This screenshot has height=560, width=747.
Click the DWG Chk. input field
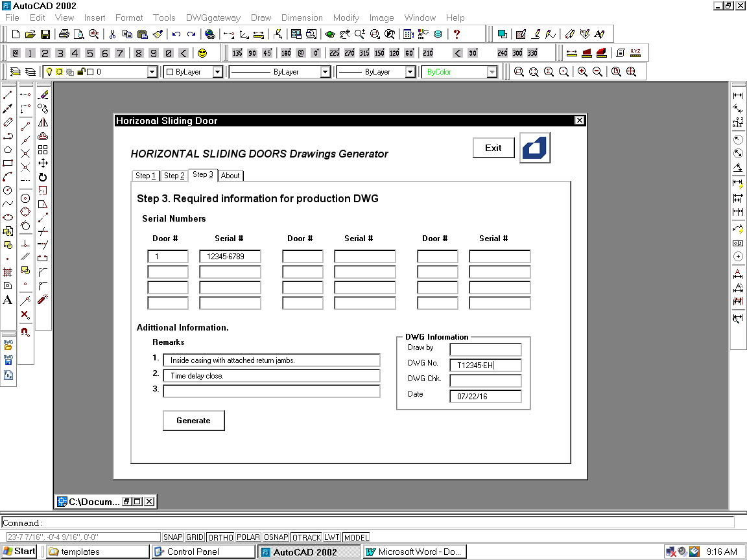(485, 380)
